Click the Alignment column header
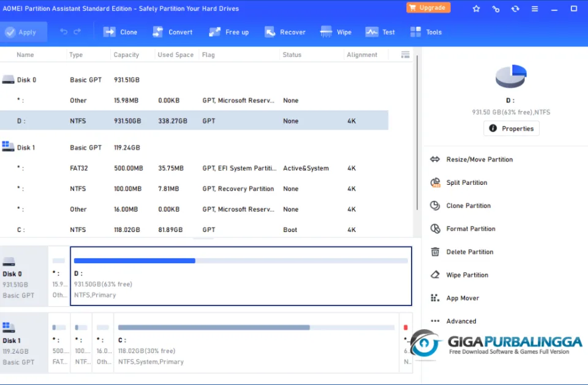588x385 pixels. click(362, 54)
